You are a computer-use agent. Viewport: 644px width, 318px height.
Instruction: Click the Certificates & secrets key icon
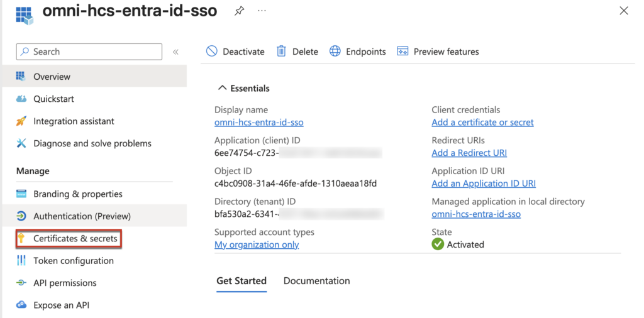pyautogui.click(x=21, y=239)
